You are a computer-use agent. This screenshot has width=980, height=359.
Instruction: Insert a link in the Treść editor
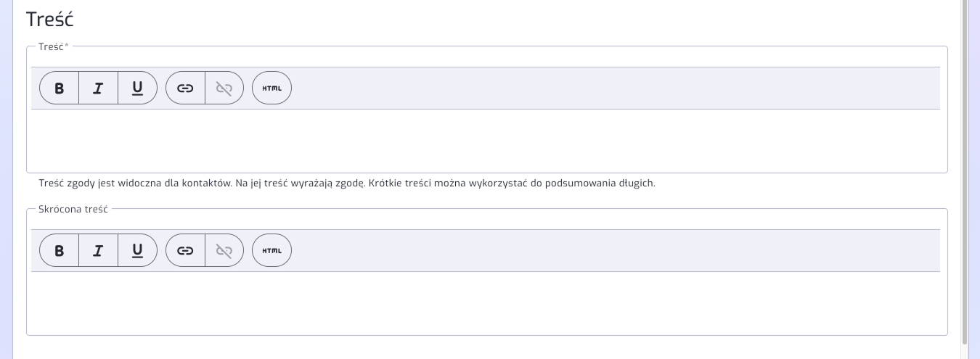(x=186, y=88)
